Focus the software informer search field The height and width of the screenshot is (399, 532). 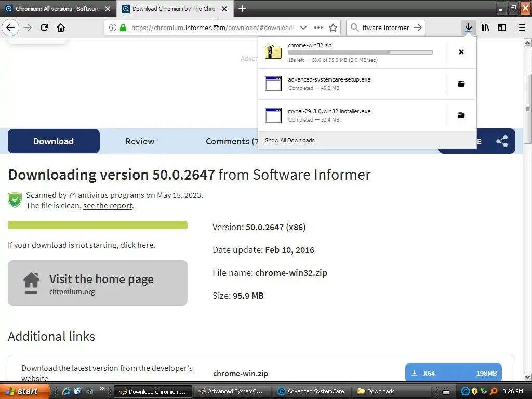[x=386, y=28]
